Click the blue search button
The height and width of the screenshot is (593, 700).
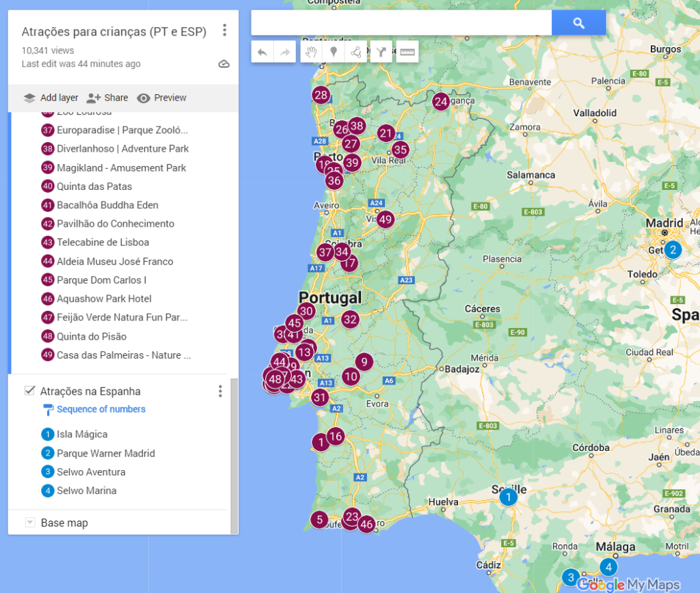pos(578,23)
